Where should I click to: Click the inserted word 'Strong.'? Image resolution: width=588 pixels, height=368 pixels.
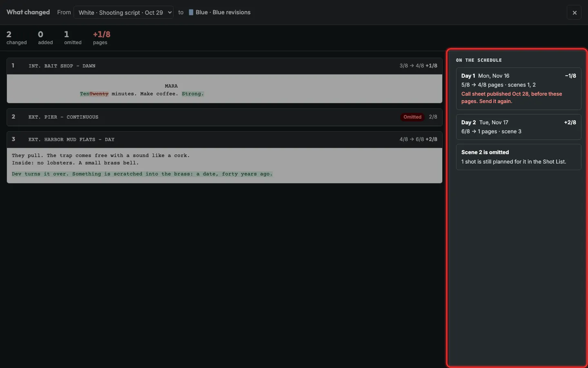[x=193, y=94]
